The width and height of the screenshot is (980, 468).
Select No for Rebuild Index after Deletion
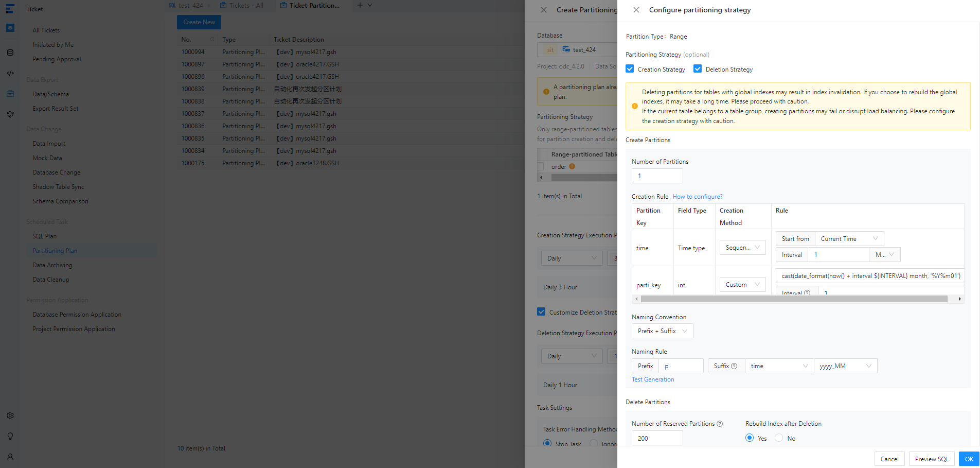(x=779, y=438)
